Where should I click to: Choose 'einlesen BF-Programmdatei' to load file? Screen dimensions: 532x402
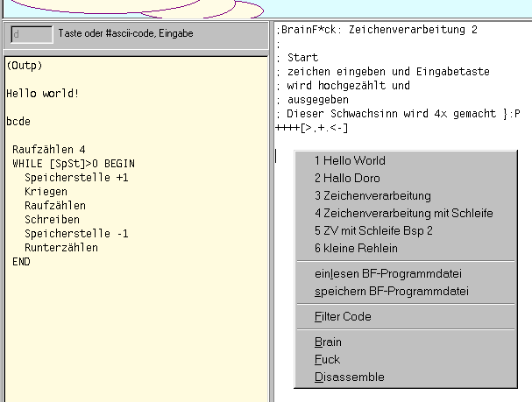pos(406,273)
